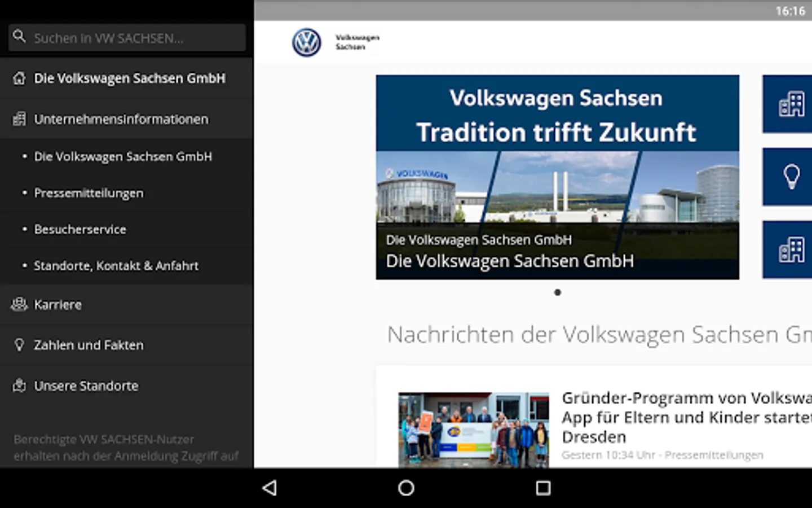Click the search magnifier icon
The image size is (812, 508).
pyautogui.click(x=19, y=37)
